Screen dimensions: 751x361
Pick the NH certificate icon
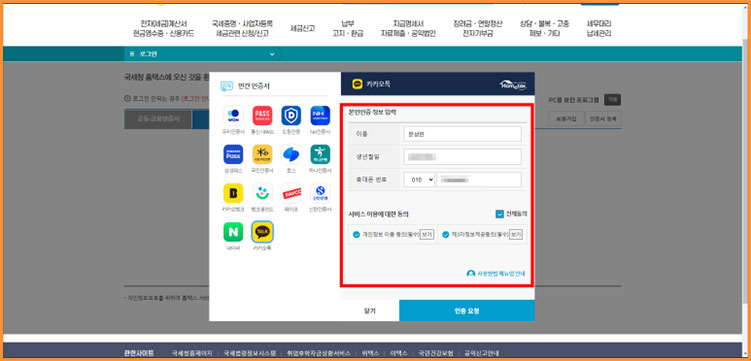pos(320,115)
